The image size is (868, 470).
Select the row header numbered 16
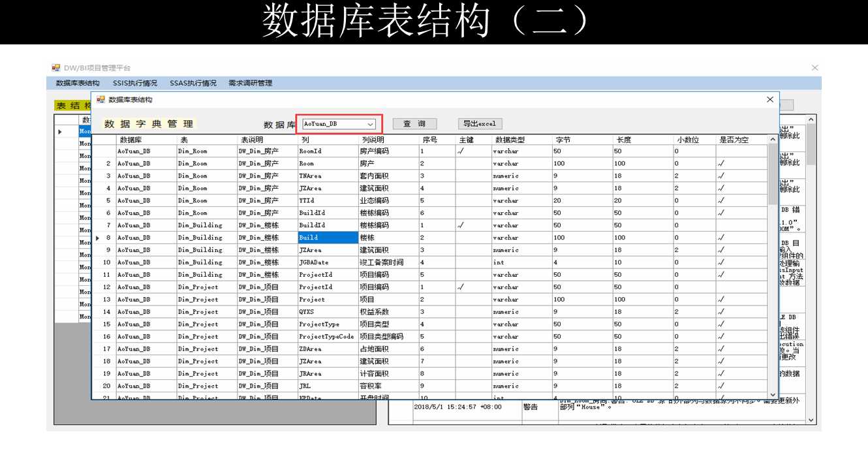pyautogui.click(x=104, y=337)
